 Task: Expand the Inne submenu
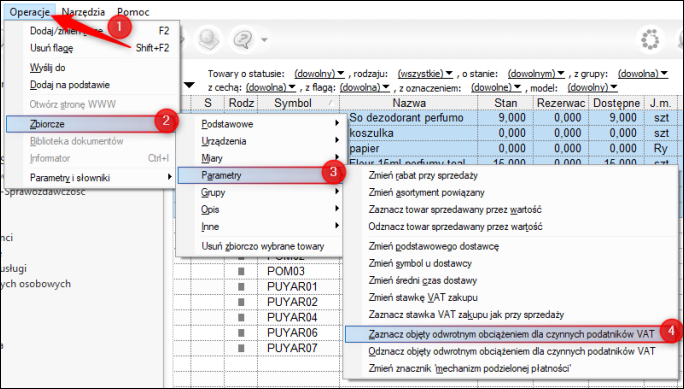click(x=260, y=227)
